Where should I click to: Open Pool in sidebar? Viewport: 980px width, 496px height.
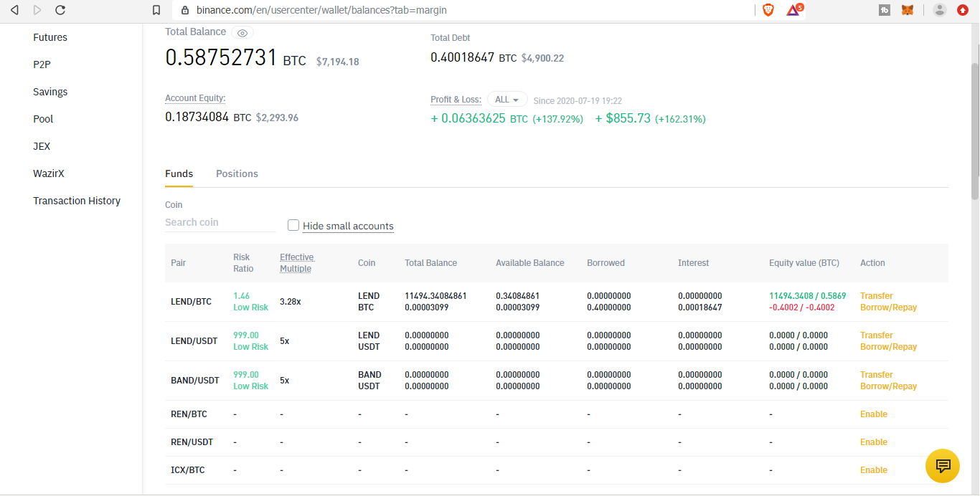pyautogui.click(x=43, y=119)
